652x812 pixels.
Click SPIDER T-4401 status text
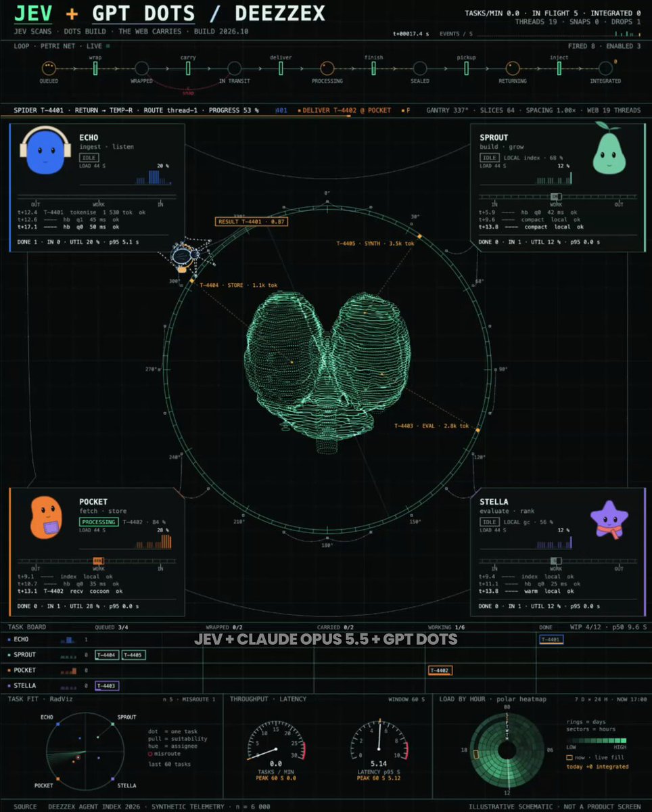pyautogui.click(x=48, y=110)
